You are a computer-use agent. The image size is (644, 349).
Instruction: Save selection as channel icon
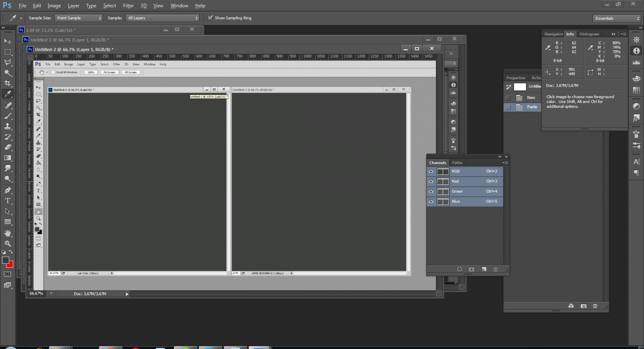(x=471, y=269)
